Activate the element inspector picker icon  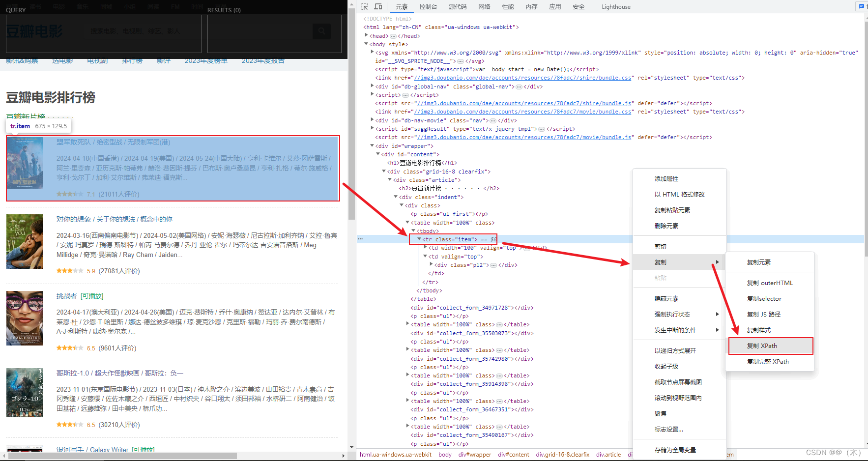click(x=364, y=6)
